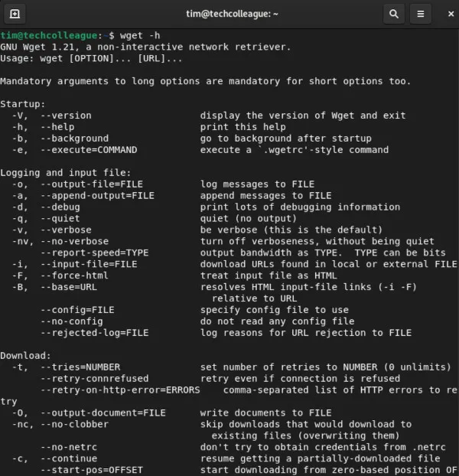Click 'don't try to obtain credentials' text

(x=288, y=447)
